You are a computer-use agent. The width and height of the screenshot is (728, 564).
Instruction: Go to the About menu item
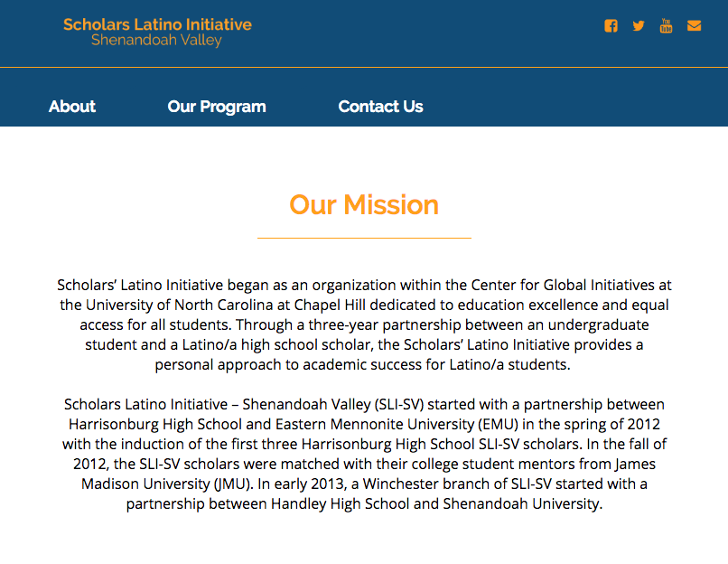click(72, 107)
